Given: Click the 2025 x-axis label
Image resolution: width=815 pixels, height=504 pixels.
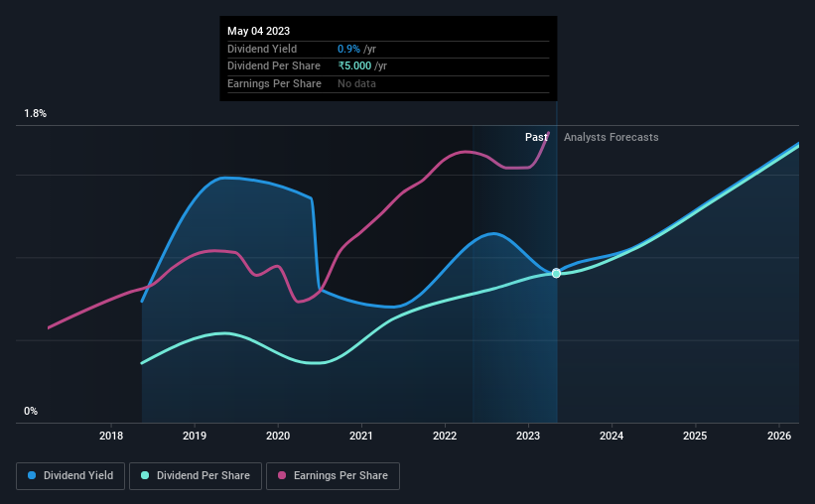Looking at the screenshot, I should point(695,436).
